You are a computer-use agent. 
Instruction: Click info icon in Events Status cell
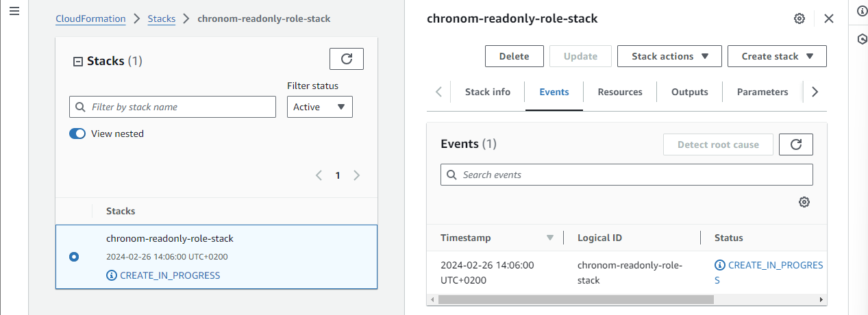(x=719, y=265)
